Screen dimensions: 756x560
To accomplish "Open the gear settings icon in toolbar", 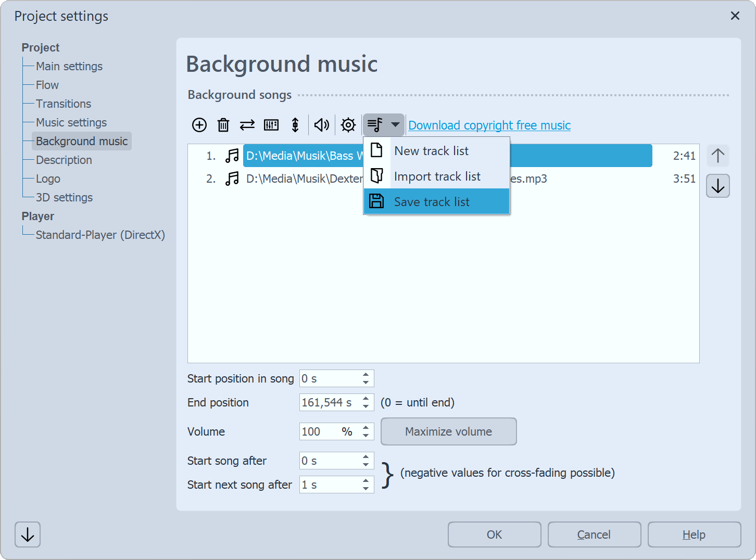I will [348, 125].
